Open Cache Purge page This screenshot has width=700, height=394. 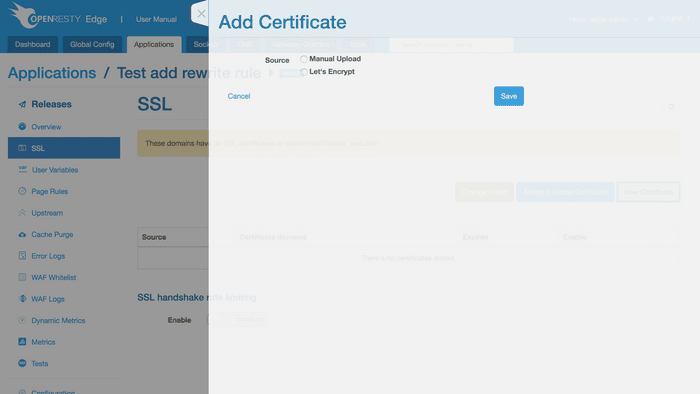(x=52, y=234)
